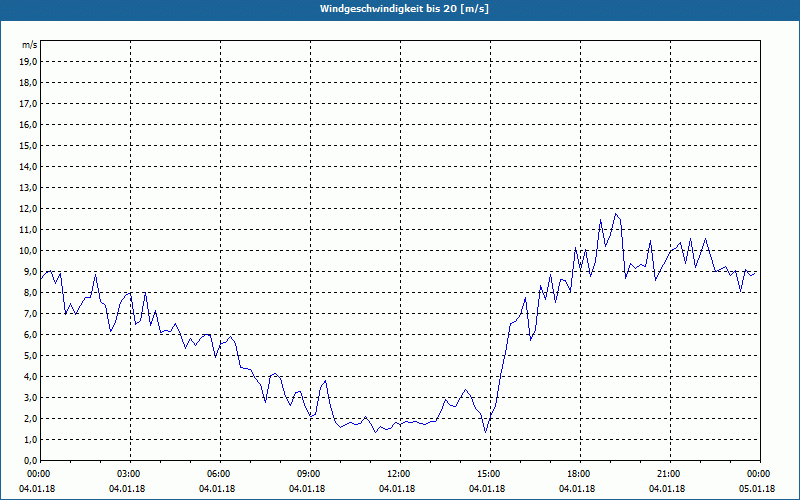Image resolution: width=800 pixels, height=500 pixels.
Task: Select the 13,0 y-axis label
Action: tap(28, 188)
